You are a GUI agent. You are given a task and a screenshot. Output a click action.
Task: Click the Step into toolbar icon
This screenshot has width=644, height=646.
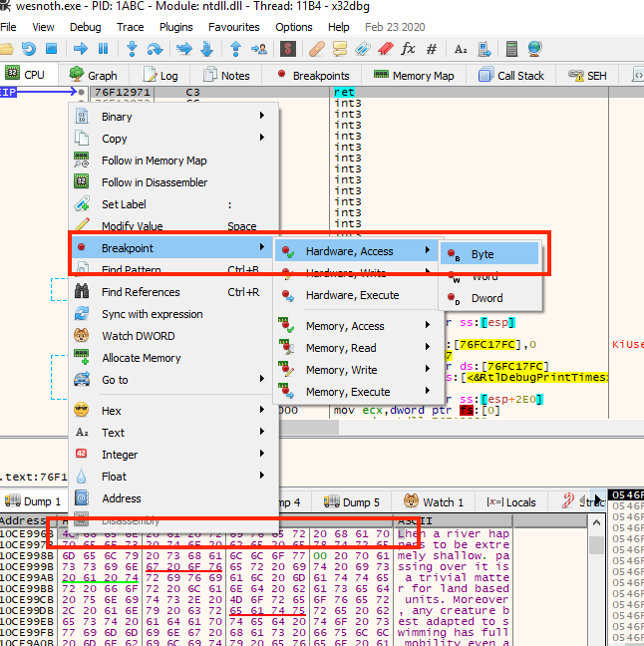coord(132,49)
